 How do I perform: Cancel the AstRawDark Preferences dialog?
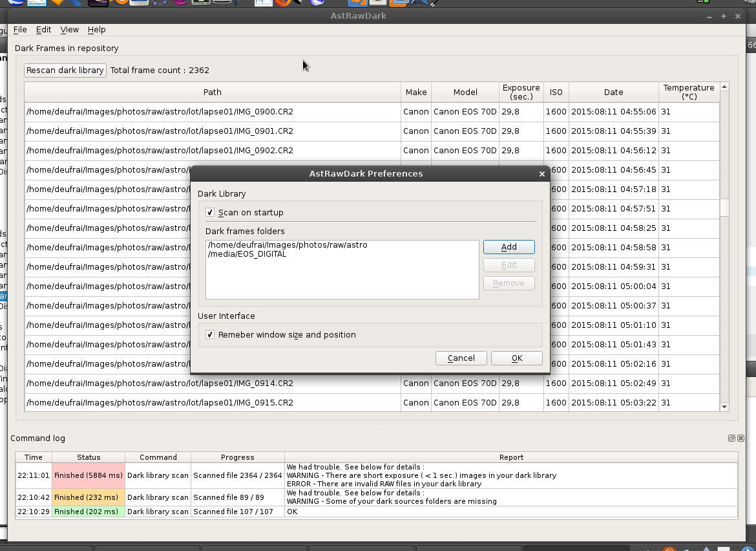click(461, 358)
